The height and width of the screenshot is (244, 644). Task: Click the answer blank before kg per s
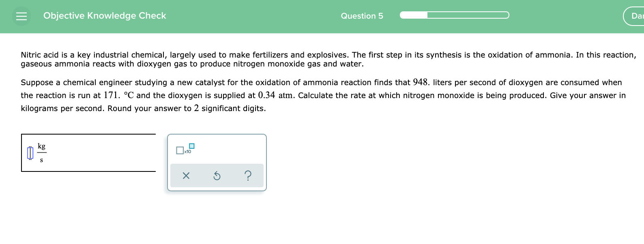tap(30, 153)
